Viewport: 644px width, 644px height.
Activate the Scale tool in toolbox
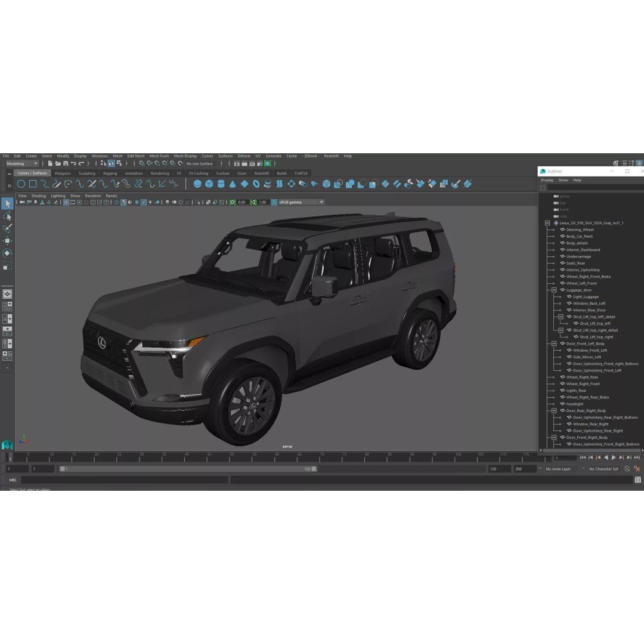coord(7,266)
